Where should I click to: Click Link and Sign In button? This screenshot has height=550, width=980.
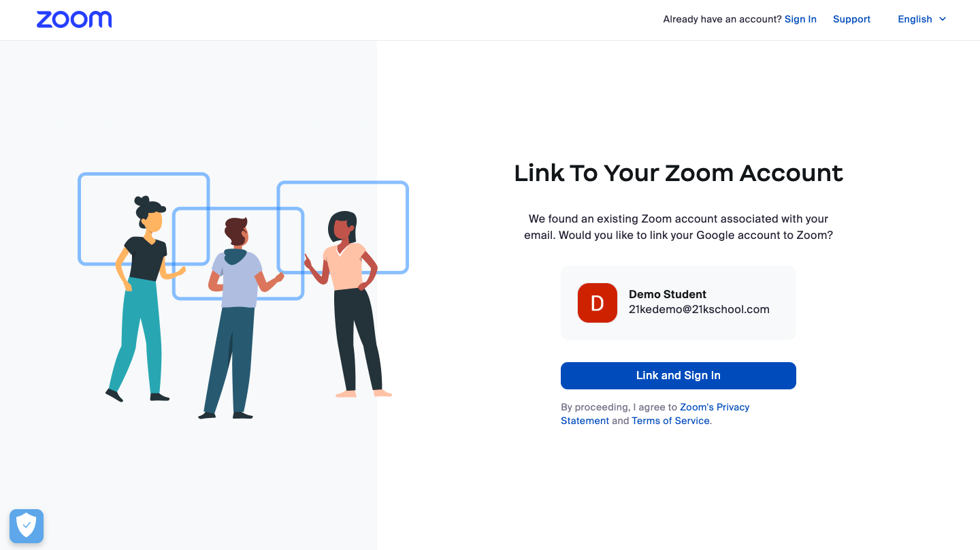coord(678,376)
